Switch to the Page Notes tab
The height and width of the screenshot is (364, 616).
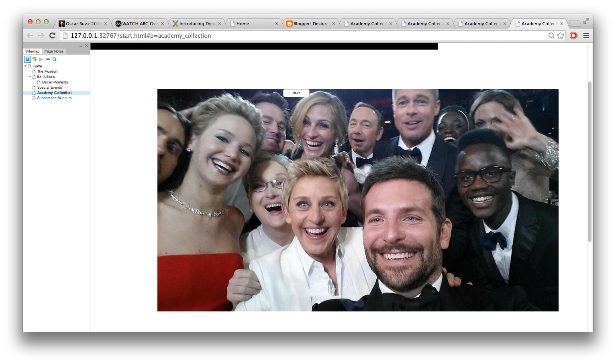click(x=54, y=51)
